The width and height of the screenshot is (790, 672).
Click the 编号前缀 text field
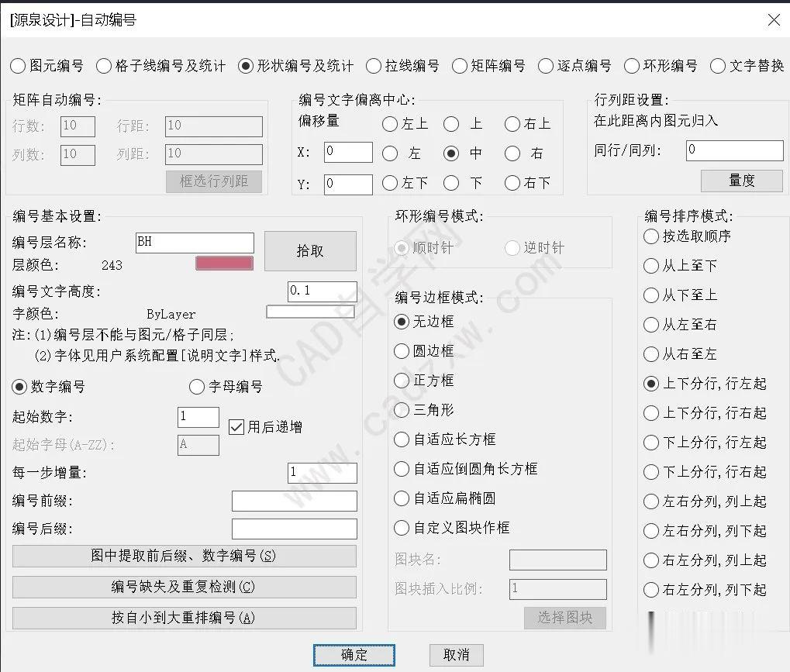(x=294, y=501)
